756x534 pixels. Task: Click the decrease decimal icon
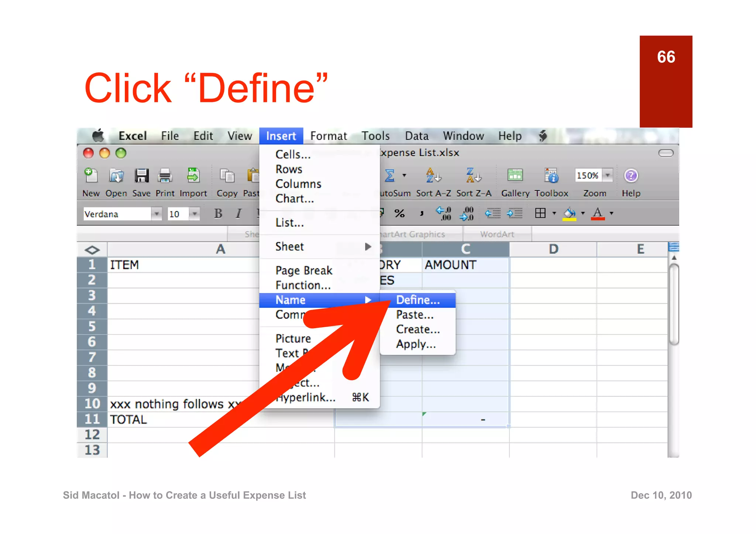[x=466, y=213]
